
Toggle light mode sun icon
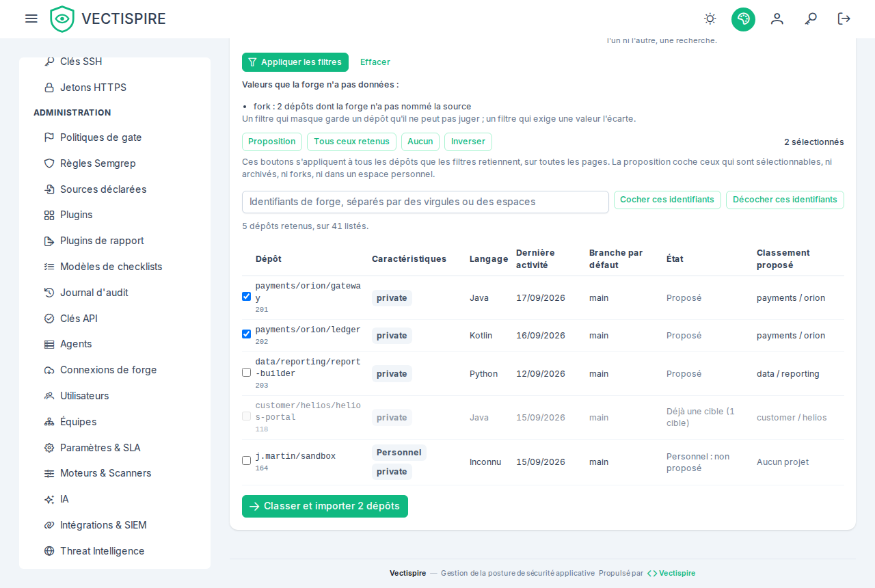click(x=710, y=19)
